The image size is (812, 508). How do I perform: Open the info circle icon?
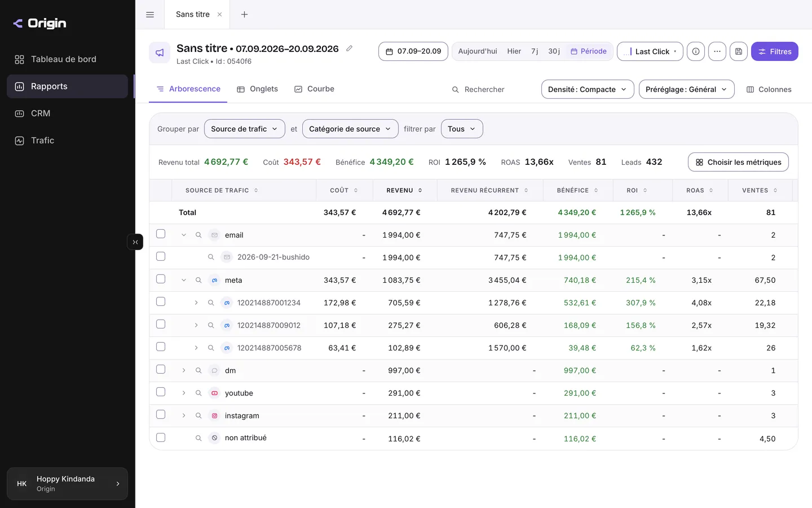coord(696,51)
